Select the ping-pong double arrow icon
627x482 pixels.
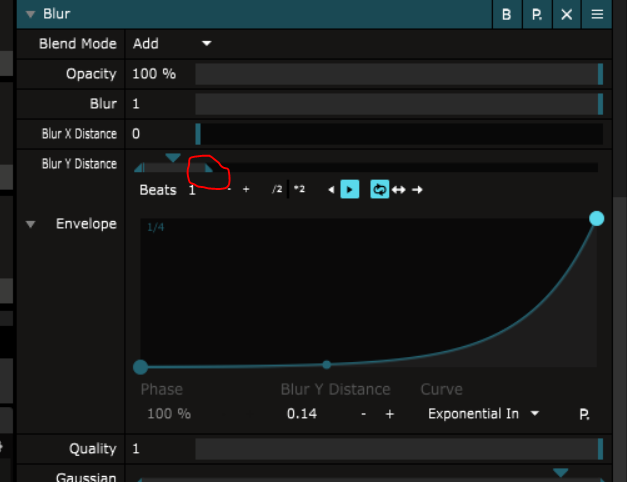point(399,189)
